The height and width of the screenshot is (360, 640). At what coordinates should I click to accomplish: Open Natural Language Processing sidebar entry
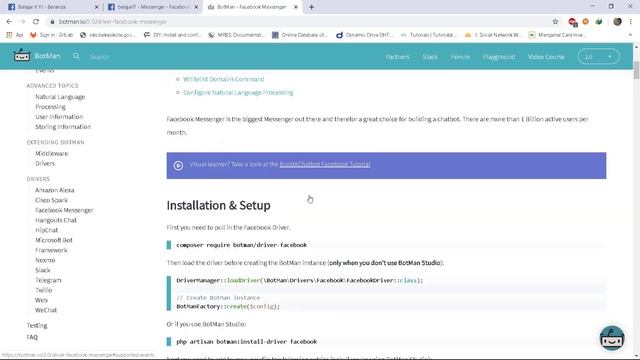(x=60, y=102)
